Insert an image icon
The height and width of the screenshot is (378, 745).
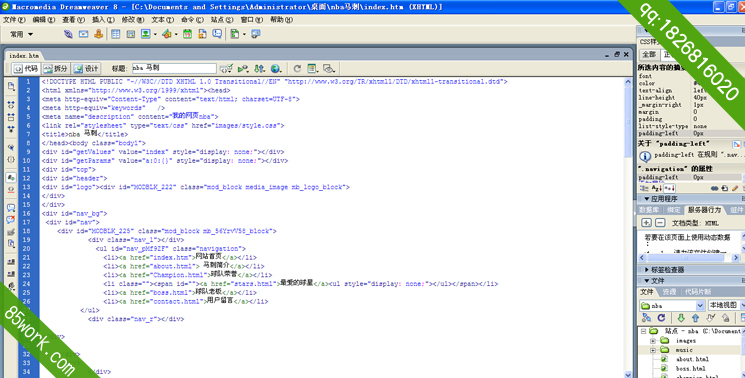click(x=145, y=34)
